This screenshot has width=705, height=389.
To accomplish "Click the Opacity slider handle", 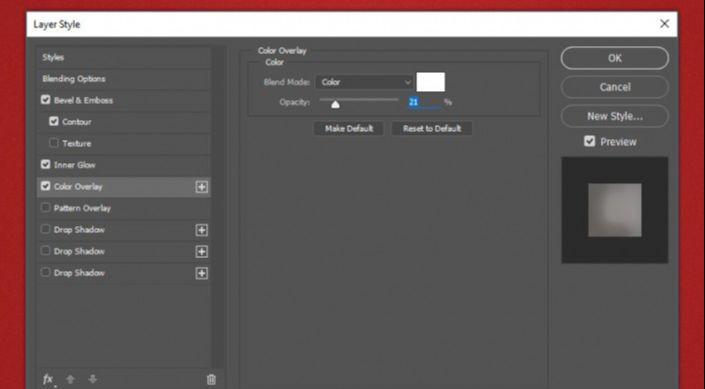I will tap(335, 104).
